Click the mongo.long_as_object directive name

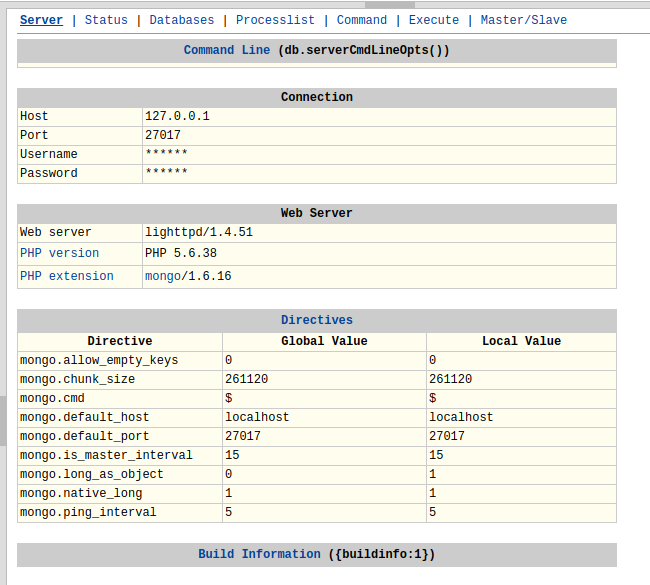(91, 474)
